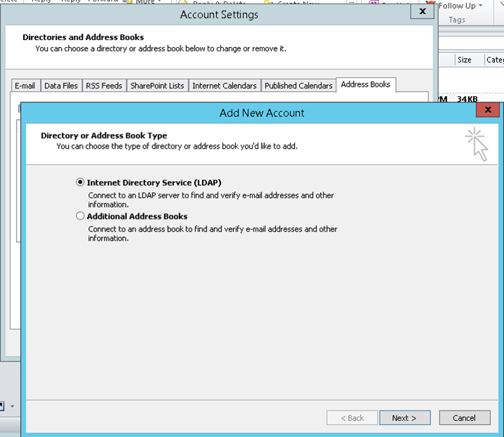Cancel the Add New Account dialog
Image resolution: width=504 pixels, height=437 pixels.
(464, 418)
